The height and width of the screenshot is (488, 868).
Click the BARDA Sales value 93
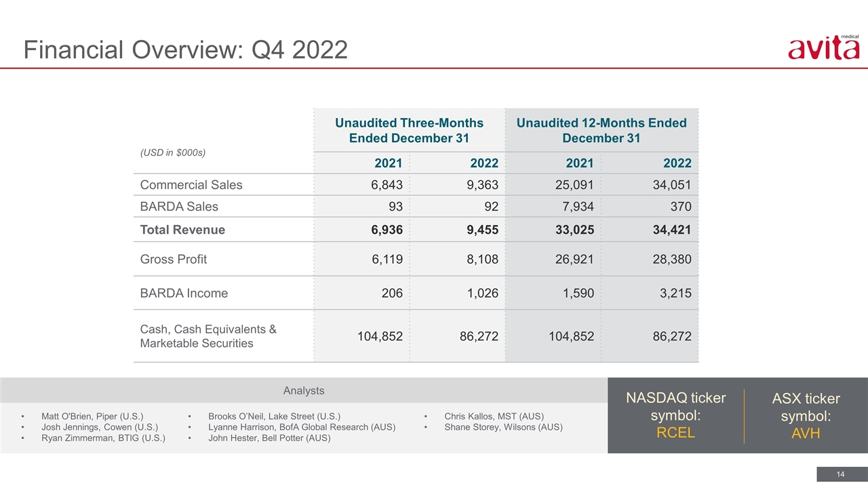395,207
